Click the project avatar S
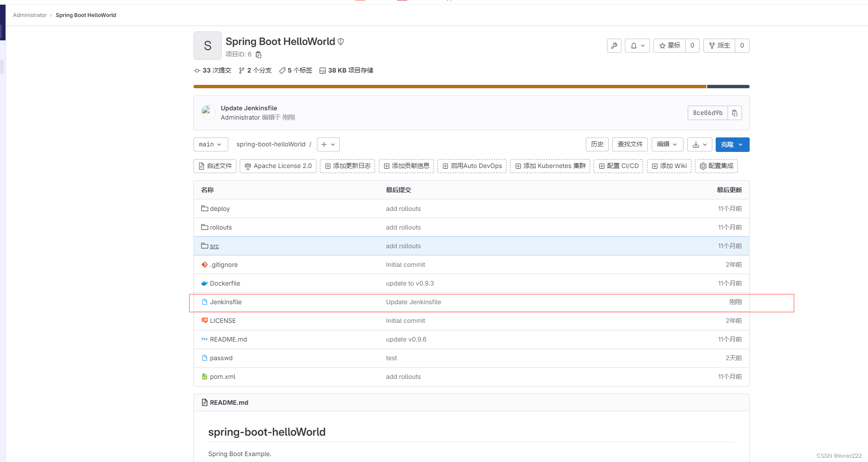This screenshot has width=868, height=462. pos(207,45)
